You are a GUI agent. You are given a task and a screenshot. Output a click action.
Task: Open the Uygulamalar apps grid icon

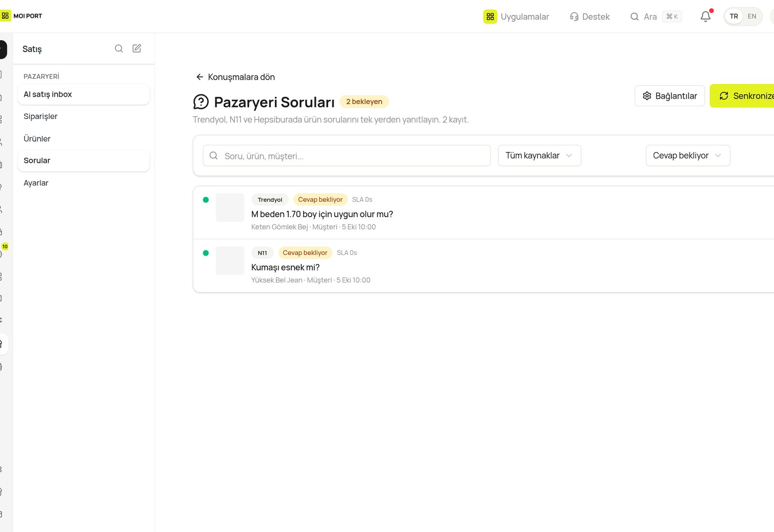(x=490, y=16)
